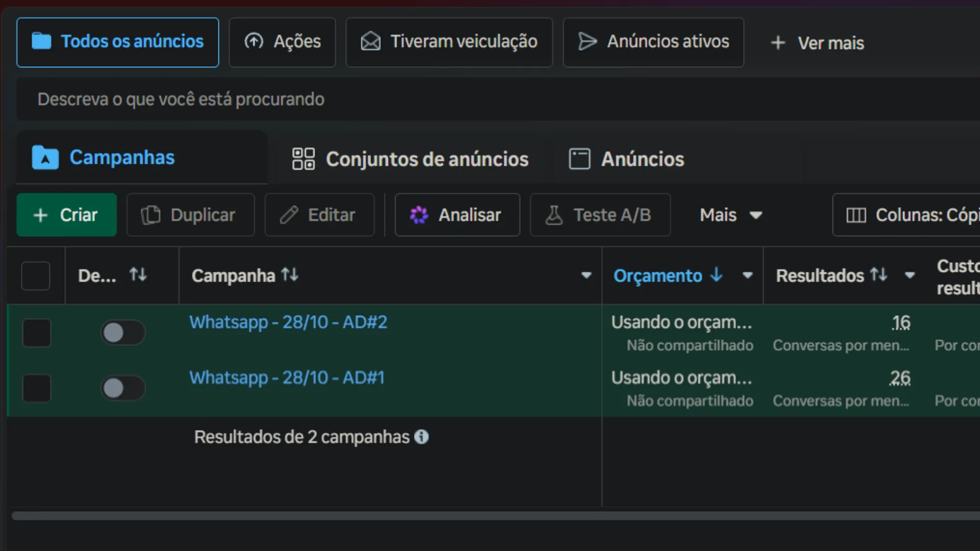
Task: Click the Analisar sparkle icon
Action: coord(419,215)
